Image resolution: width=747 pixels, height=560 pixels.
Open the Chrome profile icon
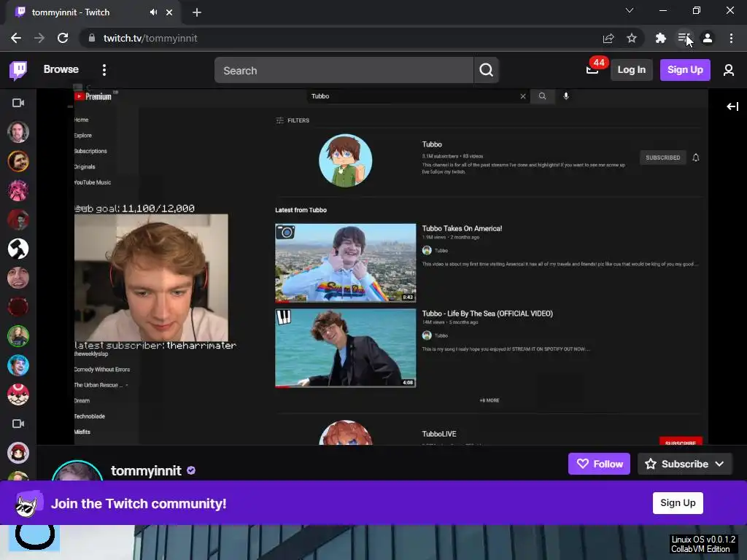[708, 38]
